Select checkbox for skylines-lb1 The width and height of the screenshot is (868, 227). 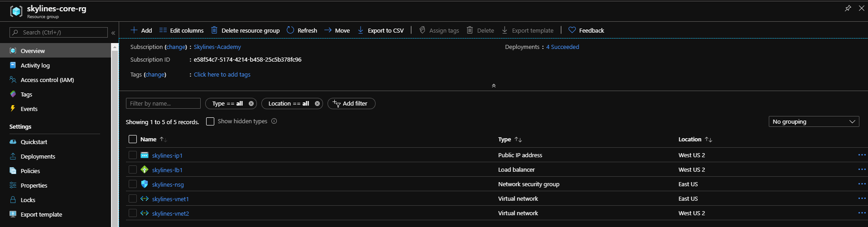pyautogui.click(x=133, y=169)
